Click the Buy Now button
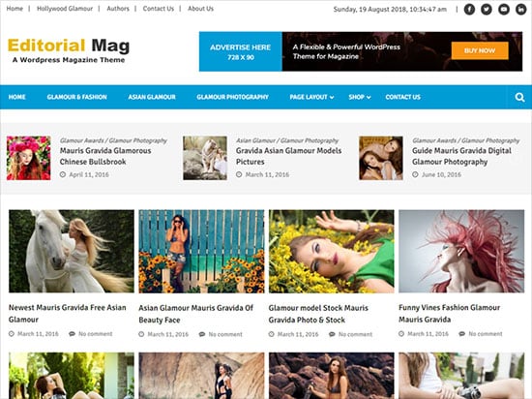The height and width of the screenshot is (399, 532). [x=480, y=50]
